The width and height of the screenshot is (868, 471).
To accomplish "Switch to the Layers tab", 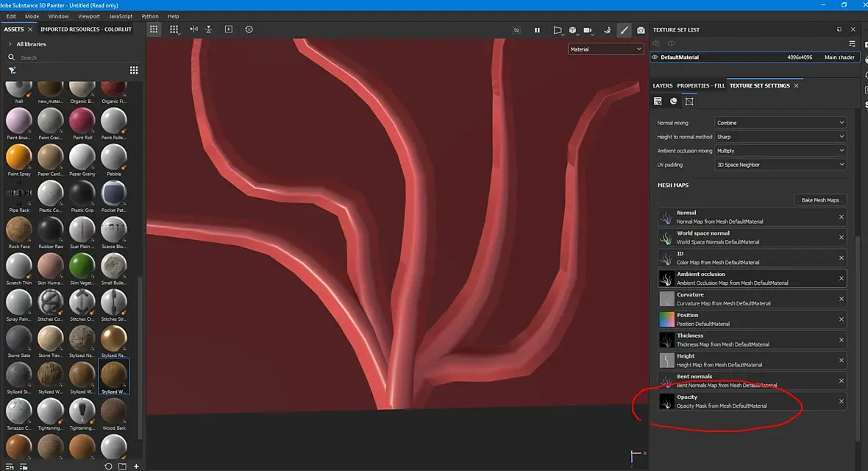I will tap(662, 85).
